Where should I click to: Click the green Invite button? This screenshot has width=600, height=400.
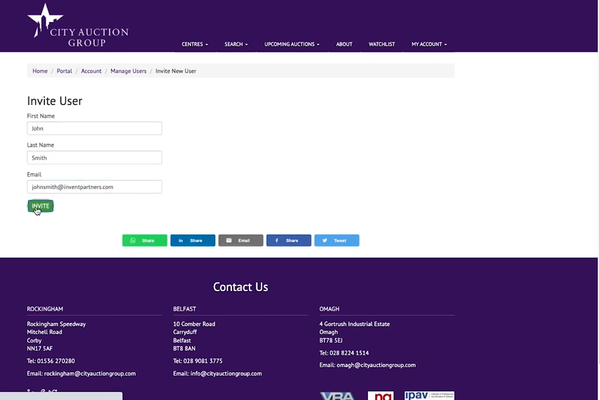tap(40, 206)
